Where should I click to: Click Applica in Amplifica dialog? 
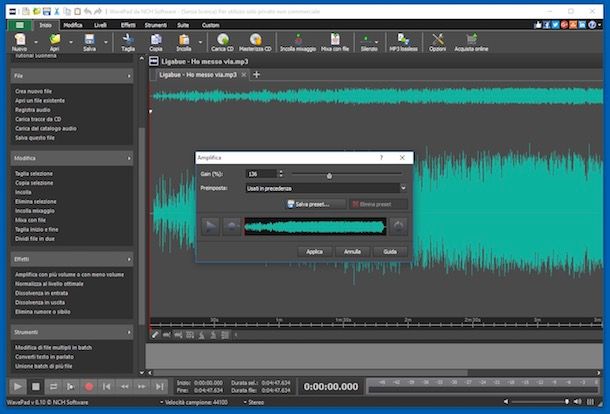(x=314, y=252)
